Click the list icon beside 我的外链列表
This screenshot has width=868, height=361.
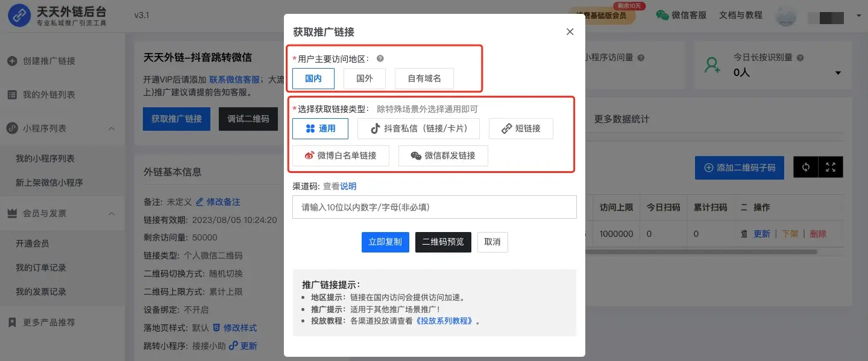[x=12, y=95]
